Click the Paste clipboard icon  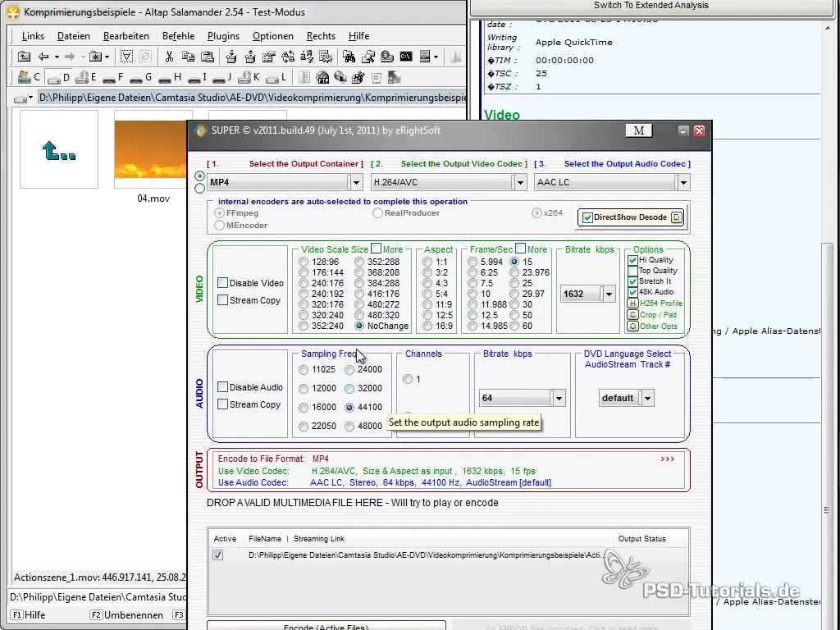tap(208, 57)
